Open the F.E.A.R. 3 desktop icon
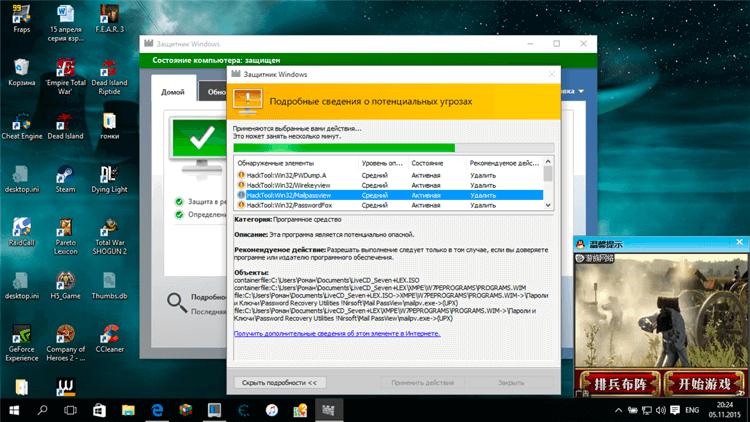The height and width of the screenshot is (422, 750). click(110, 19)
